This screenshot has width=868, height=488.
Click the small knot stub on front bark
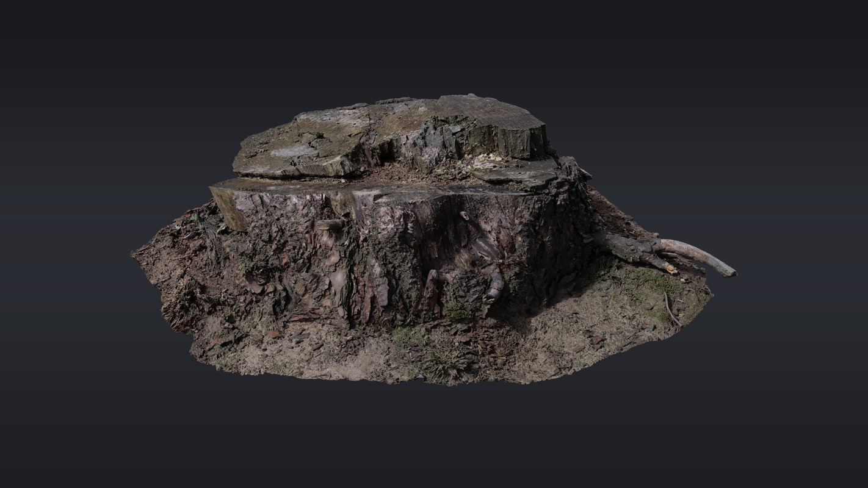(x=330, y=224)
